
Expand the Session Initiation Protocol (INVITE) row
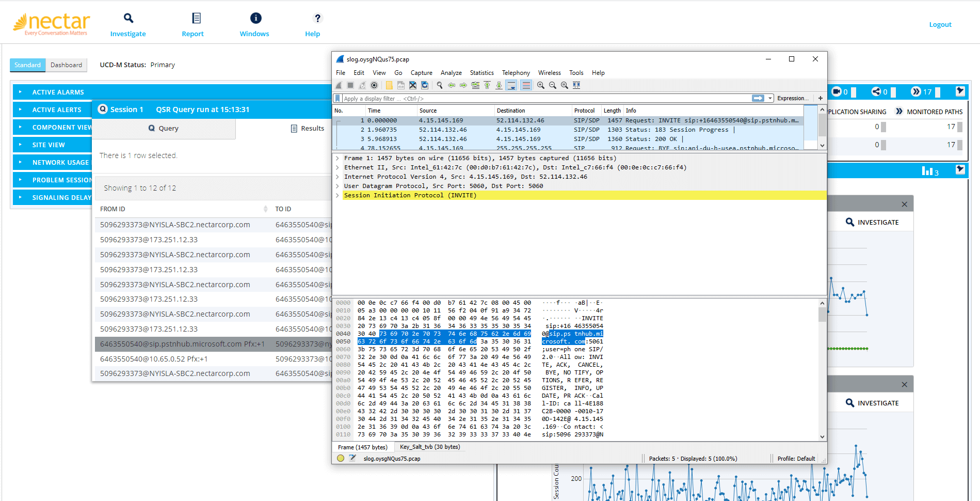click(x=338, y=195)
